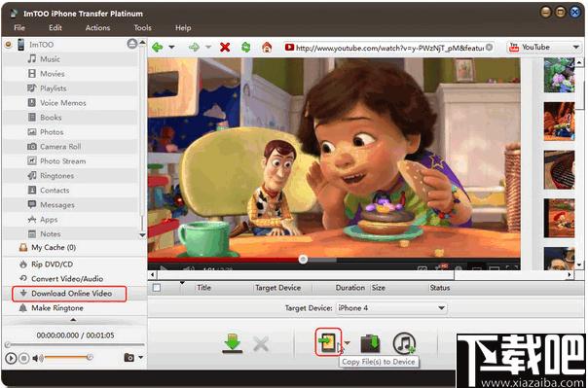This screenshot has height=388, width=588.
Task: Select Make Ringtone in sidebar
Action: point(57,308)
